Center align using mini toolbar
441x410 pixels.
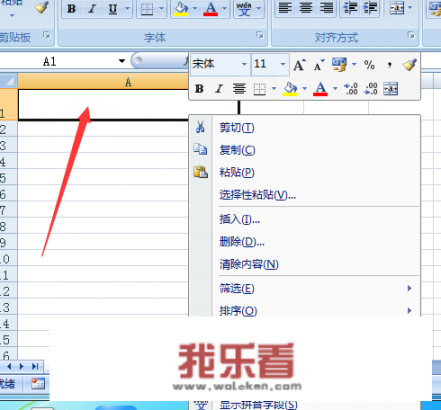239,89
